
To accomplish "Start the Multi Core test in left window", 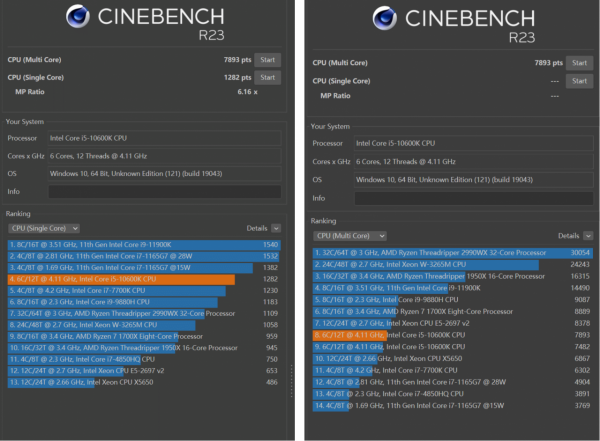I will [x=268, y=61].
